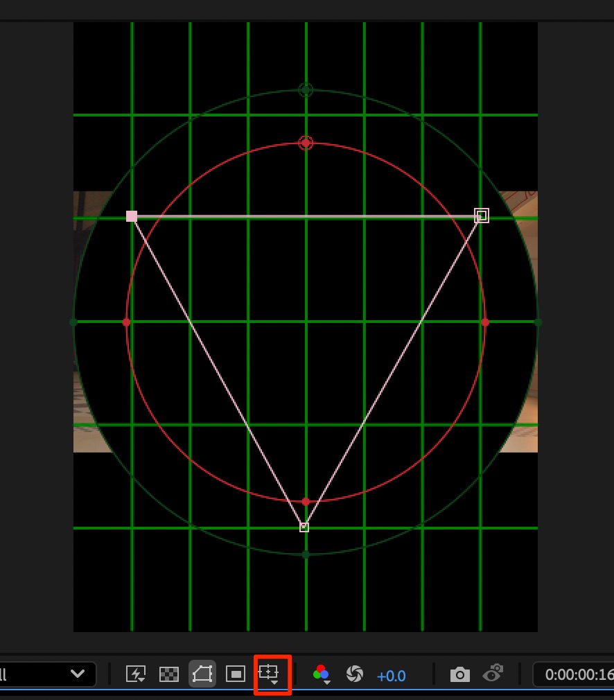Toggle the transparency grid
Image resolution: width=614 pixels, height=700 pixels.
click(x=169, y=674)
